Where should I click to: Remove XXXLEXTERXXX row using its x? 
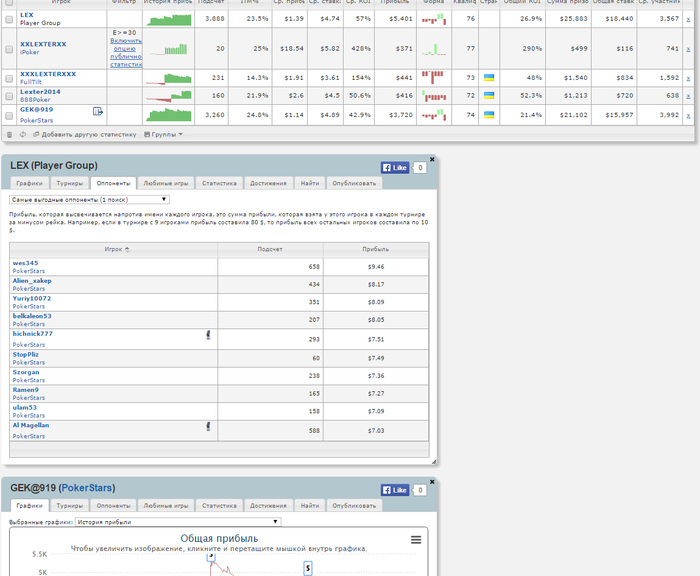point(688,78)
